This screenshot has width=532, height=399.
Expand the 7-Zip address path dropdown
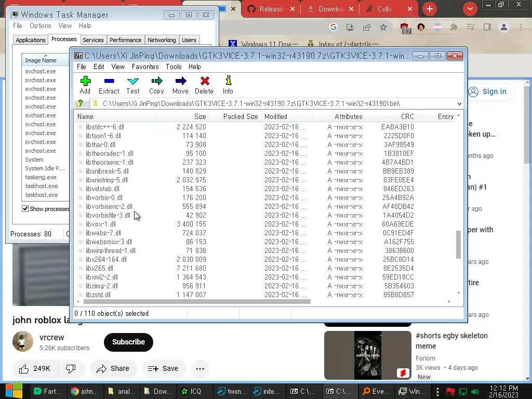[459, 103]
